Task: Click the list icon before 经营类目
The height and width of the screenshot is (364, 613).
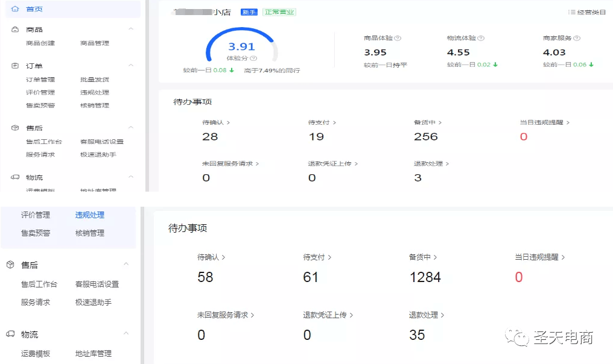Action: [571, 12]
